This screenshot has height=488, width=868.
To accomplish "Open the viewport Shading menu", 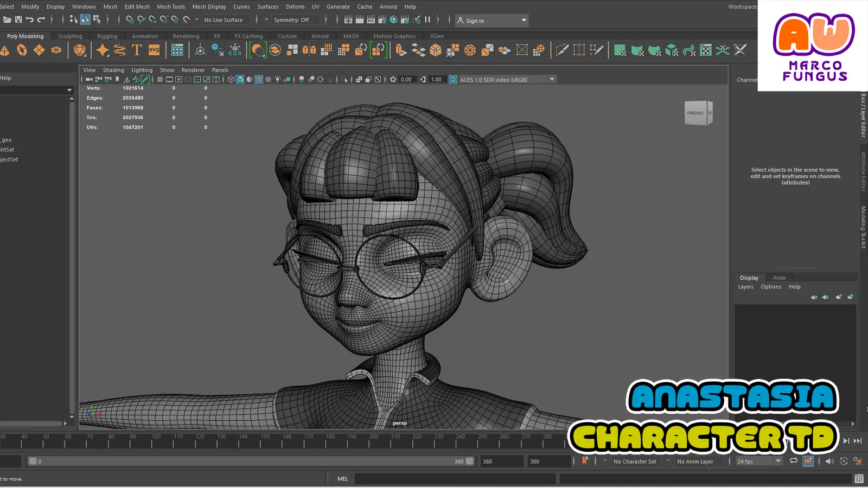I will (x=113, y=70).
